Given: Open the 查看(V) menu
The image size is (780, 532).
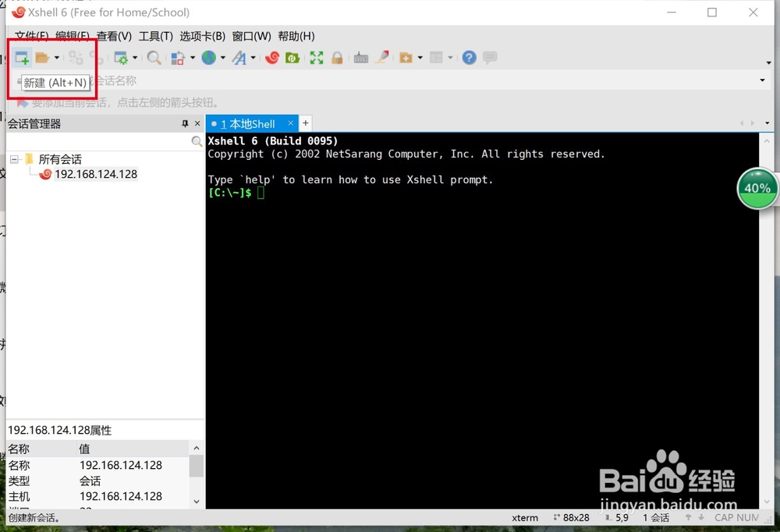Looking at the screenshot, I should [114, 37].
